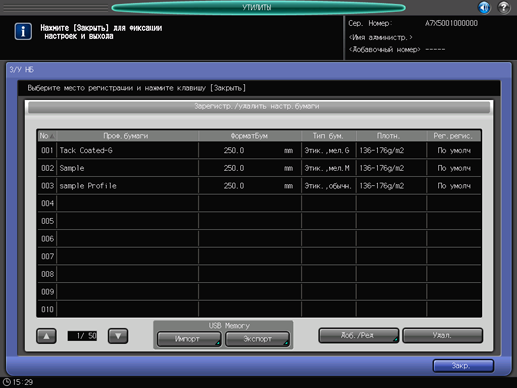Click the Закр. button
The image size is (517, 388).
tap(463, 366)
